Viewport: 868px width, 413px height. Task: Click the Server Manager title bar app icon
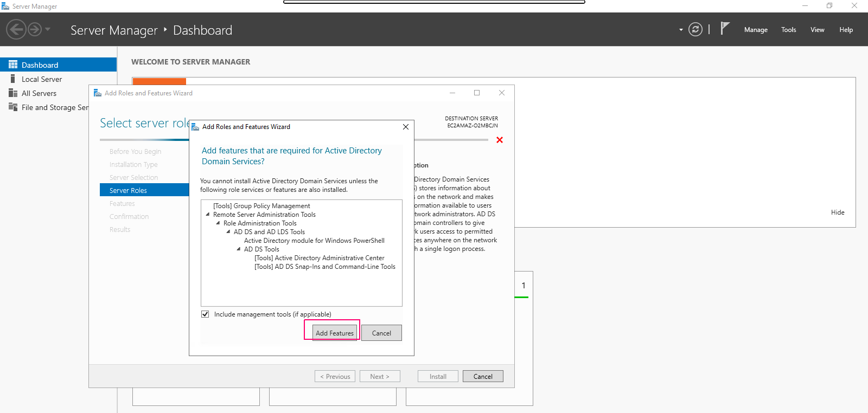tap(5, 6)
